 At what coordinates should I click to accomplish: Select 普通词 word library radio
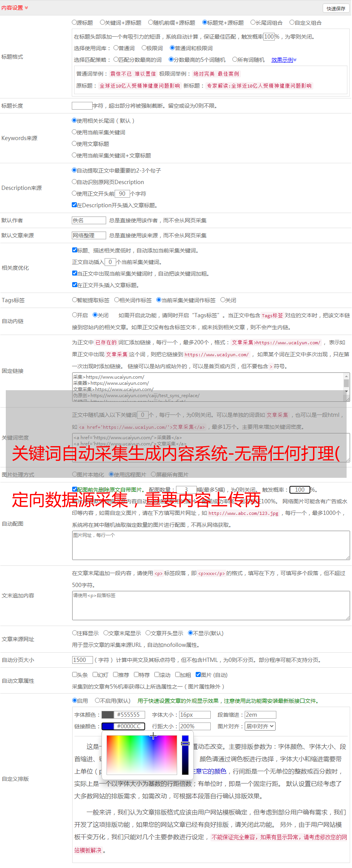[116, 48]
